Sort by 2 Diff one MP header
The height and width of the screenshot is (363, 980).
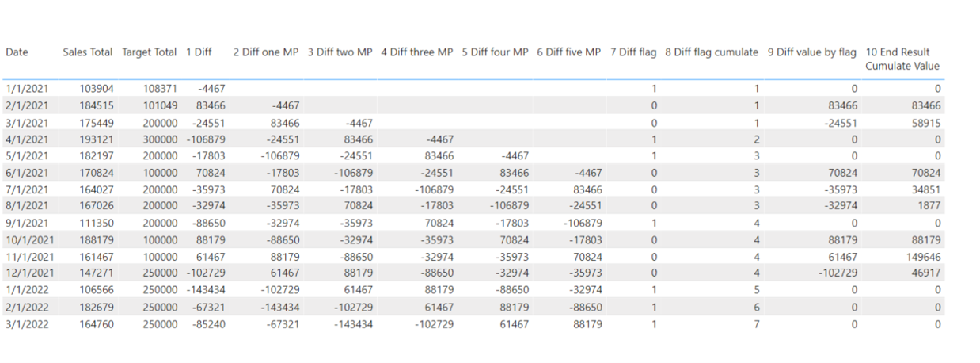click(x=265, y=52)
